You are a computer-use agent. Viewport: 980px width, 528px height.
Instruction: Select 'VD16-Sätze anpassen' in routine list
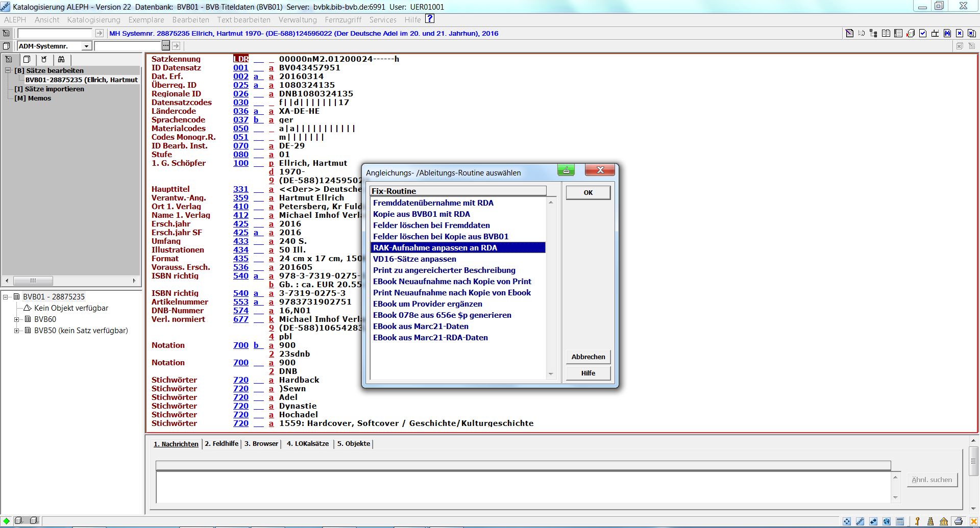414,259
